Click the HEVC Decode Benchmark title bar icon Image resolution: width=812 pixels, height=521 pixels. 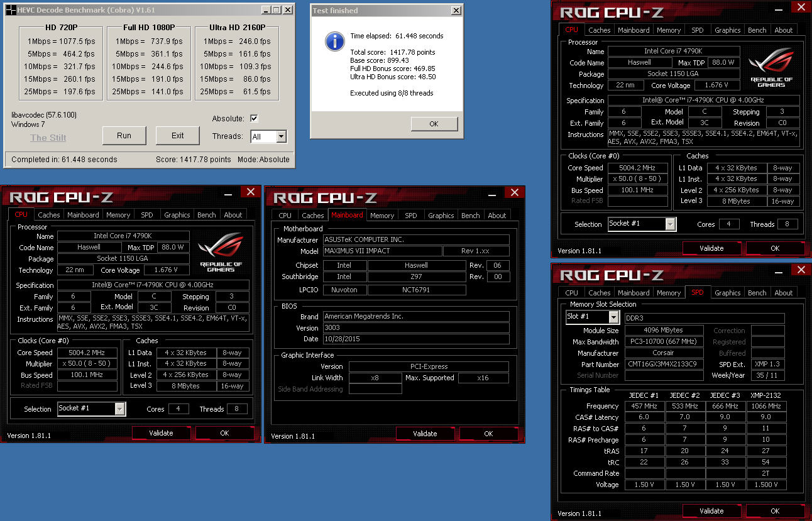[x=11, y=10]
